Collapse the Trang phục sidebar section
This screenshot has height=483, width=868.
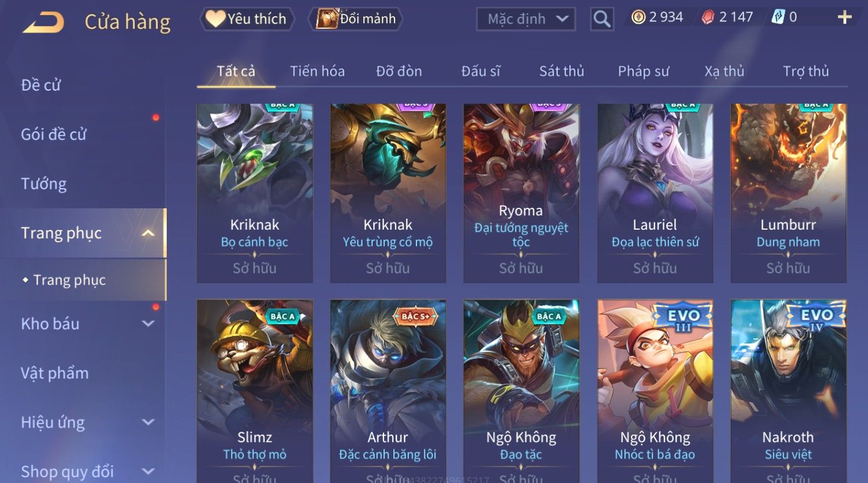(148, 233)
